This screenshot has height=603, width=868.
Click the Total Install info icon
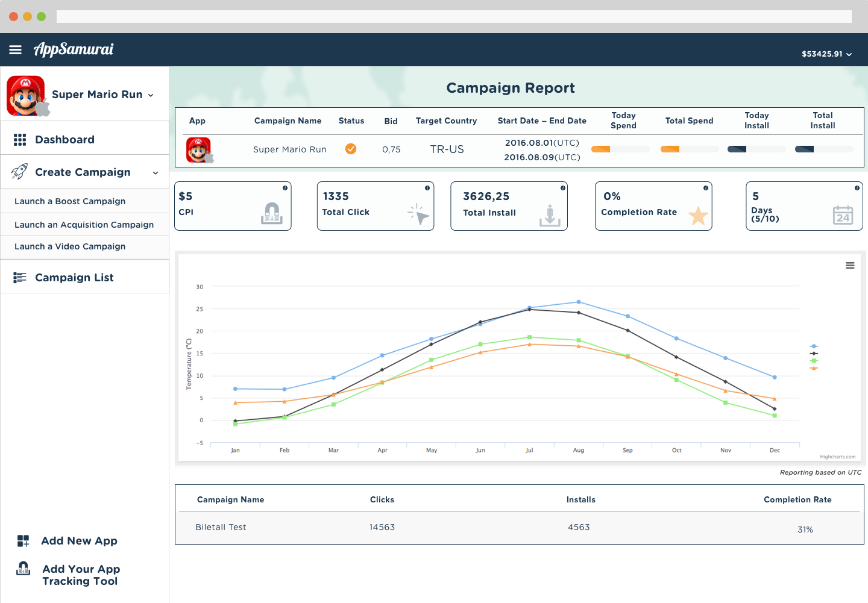[x=563, y=188]
